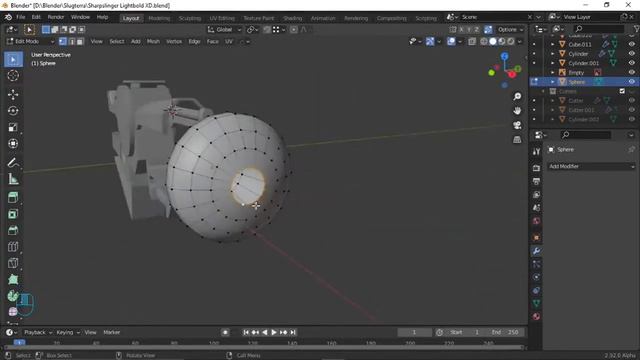
Task: Switch to the UV Editing workspace tab
Action: (222, 18)
